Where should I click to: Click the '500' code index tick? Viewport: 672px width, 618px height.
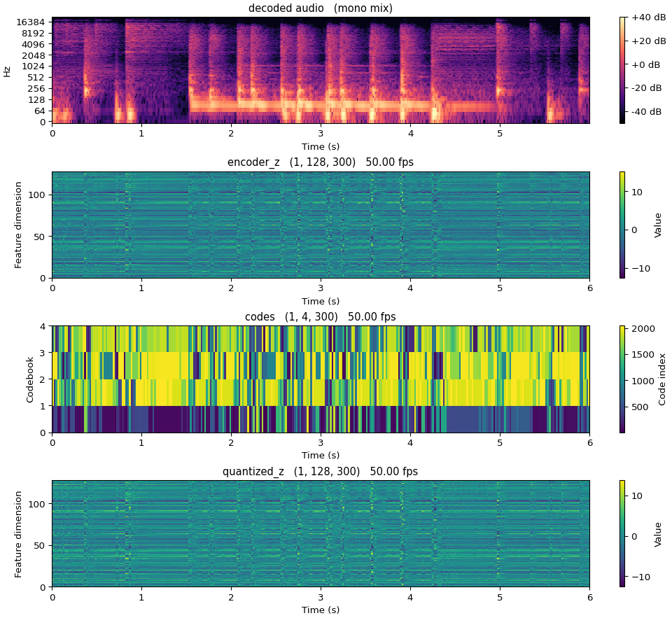640,407
